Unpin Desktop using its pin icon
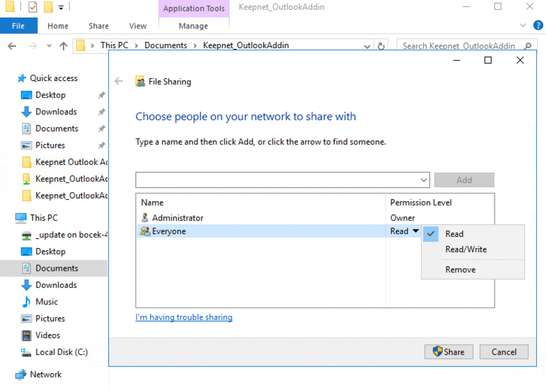Viewport: 546px width, 392px height. (x=102, y=95)
